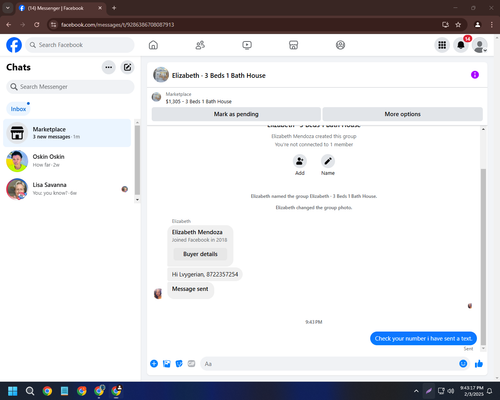Image resolution: width=500 pixels, height=400 pixels.
Task: Open Chrome three-dot menu
Action: click(492, 25)
